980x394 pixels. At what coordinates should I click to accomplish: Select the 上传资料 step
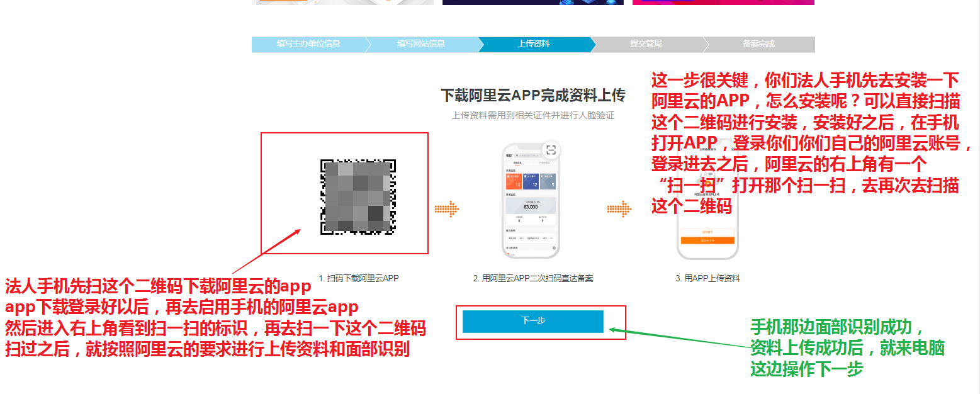coord(534,44)
